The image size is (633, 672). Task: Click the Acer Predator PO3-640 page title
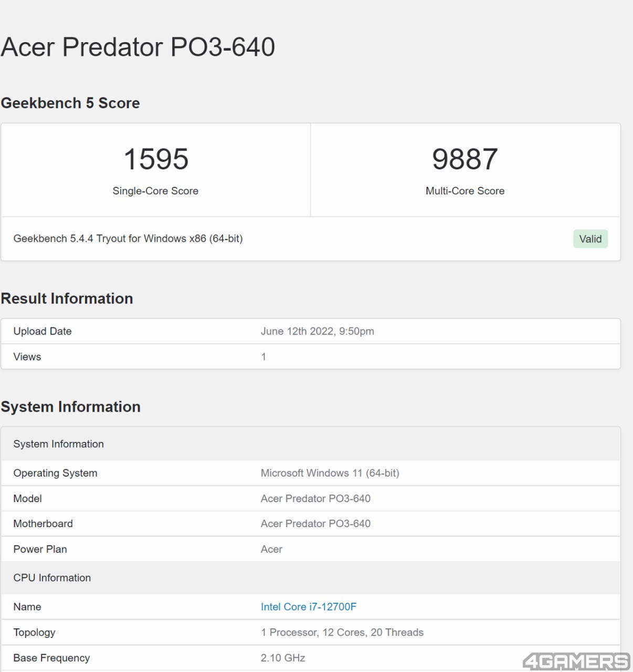138,47
